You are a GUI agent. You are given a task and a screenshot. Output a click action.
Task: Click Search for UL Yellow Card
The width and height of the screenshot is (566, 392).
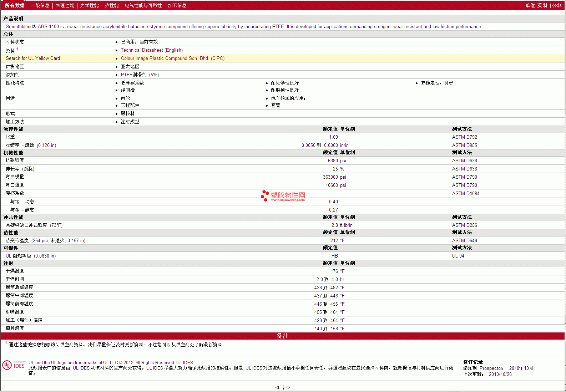click(33, 58)
